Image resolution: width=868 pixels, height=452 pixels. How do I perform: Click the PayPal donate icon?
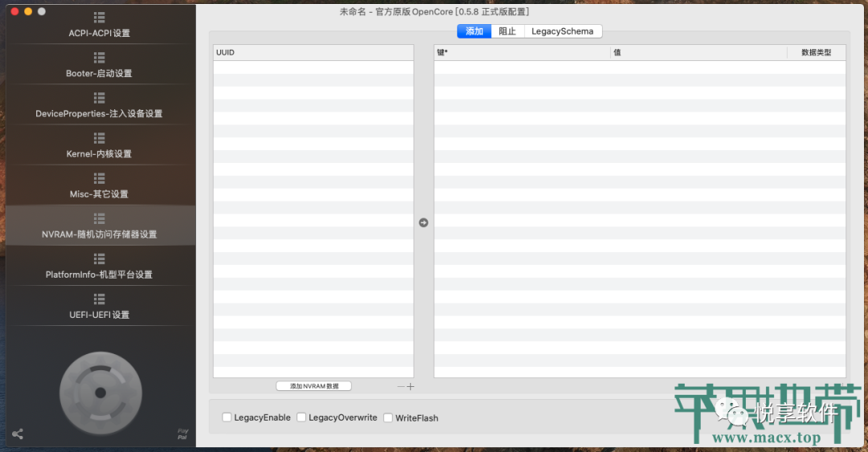(x=182, y=434)
